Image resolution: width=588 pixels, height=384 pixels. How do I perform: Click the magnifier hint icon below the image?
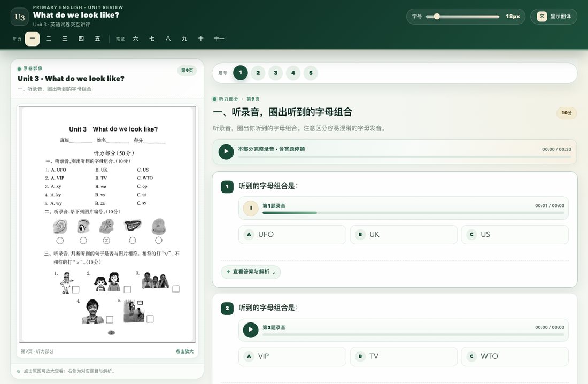pos(19,371)
